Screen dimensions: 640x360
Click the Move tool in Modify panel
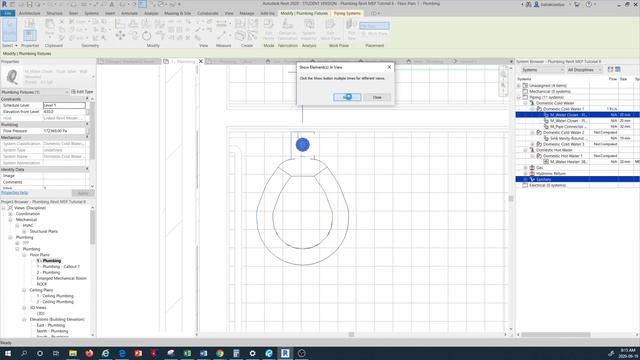click(x=120, y=36)
